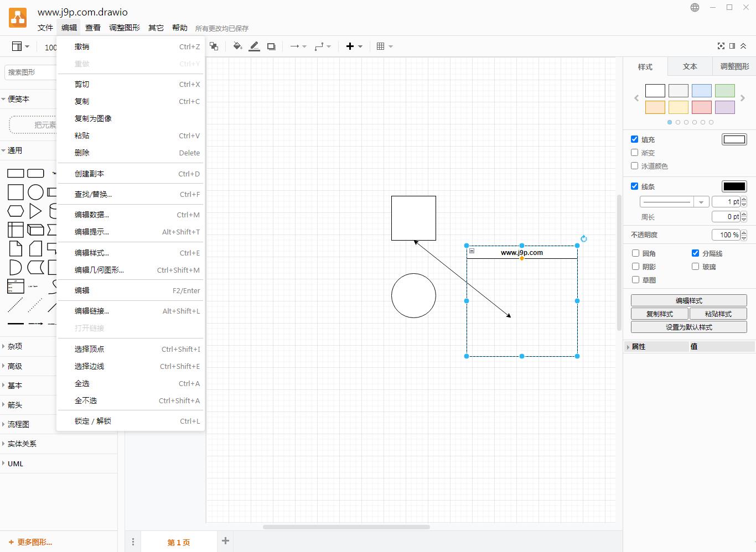Expand the 箭头 shape category
Image resolution: width=756 pixels, height=552 pixels.
(59, 405)
